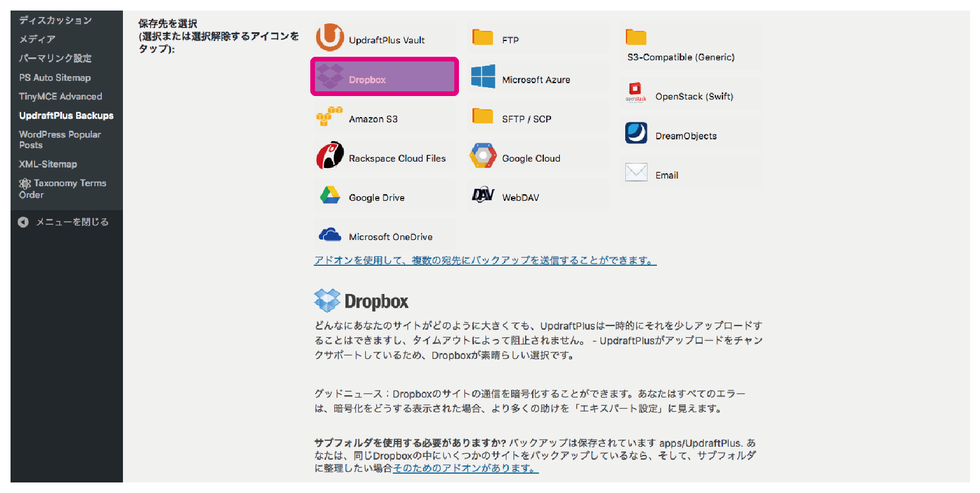
Task: Click the Email label
Action: click(x=667, y=175)
